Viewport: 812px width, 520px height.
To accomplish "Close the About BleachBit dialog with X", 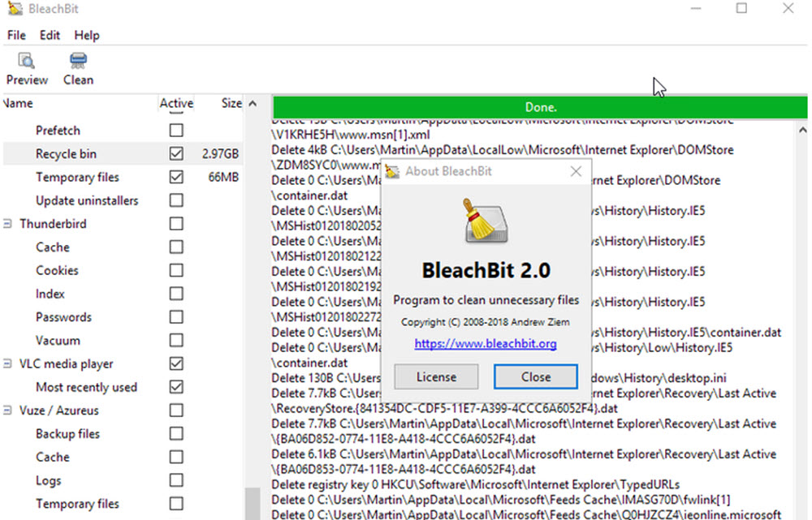I will 576,171.
